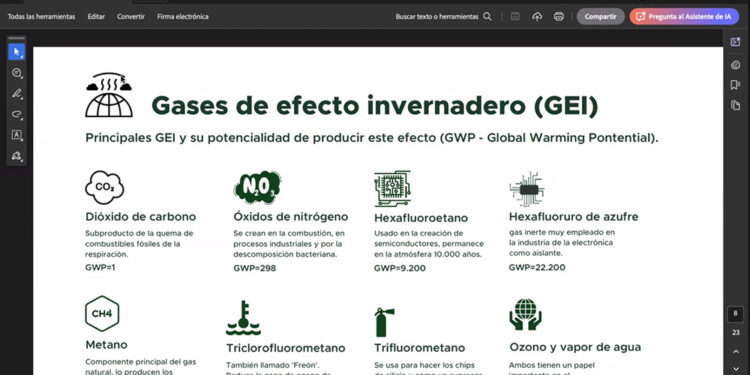Click the Óxidos de nitrógeno heading
The width and height of the screenshot is (750, 375).
291,217
